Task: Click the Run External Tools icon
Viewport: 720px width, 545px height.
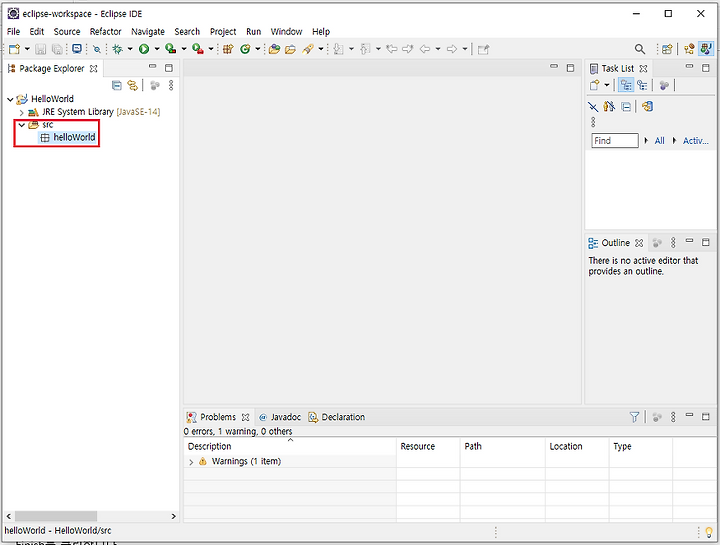Action: [198, 49]
